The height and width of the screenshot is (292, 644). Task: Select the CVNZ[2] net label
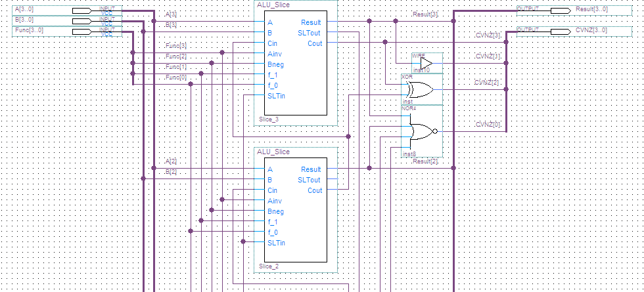(x=487, y=82)
